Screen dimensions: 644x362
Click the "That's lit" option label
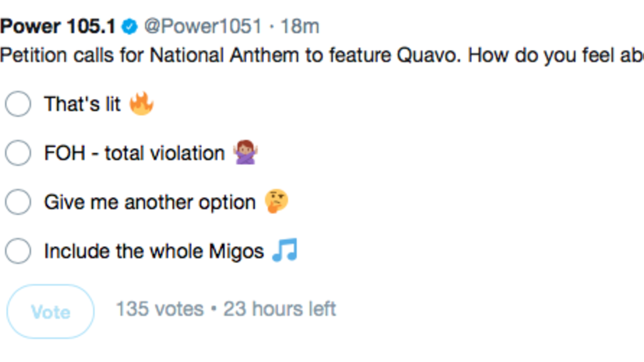82,104
